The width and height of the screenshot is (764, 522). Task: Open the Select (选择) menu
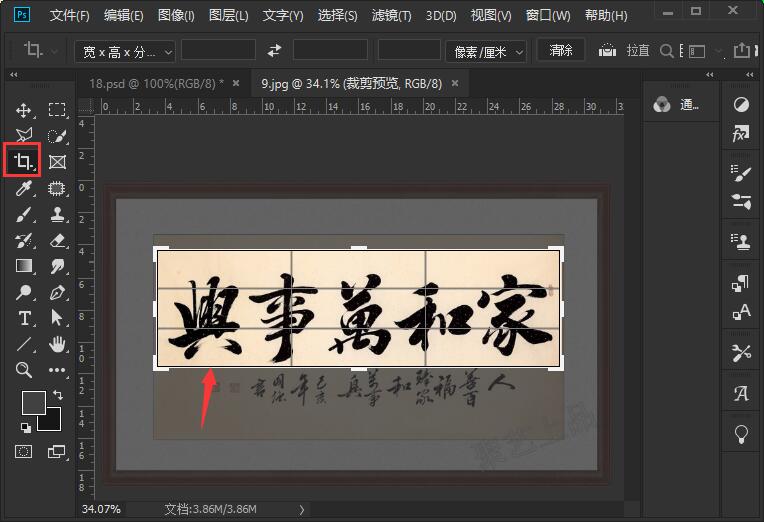[338, 16]
